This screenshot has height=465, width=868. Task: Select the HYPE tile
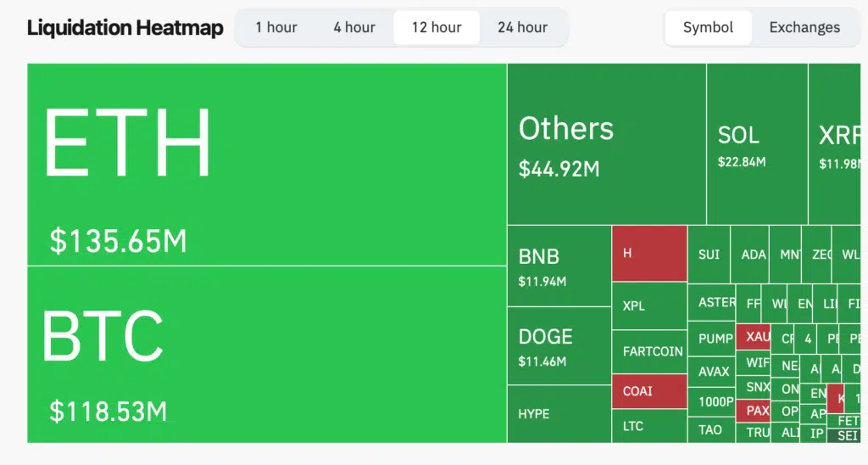tap(559, 414)
